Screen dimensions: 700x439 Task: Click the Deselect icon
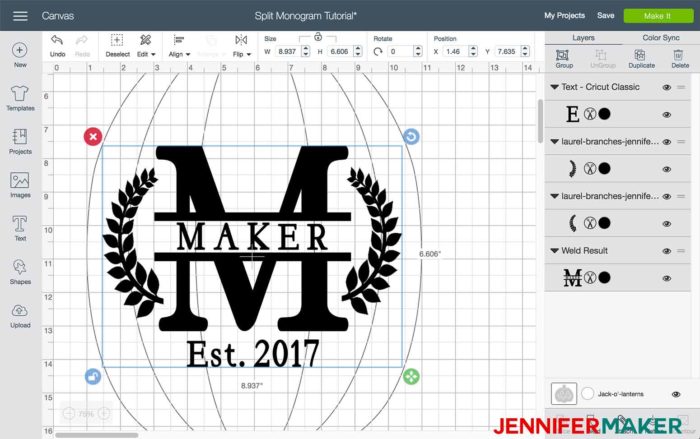coord(117,40)
